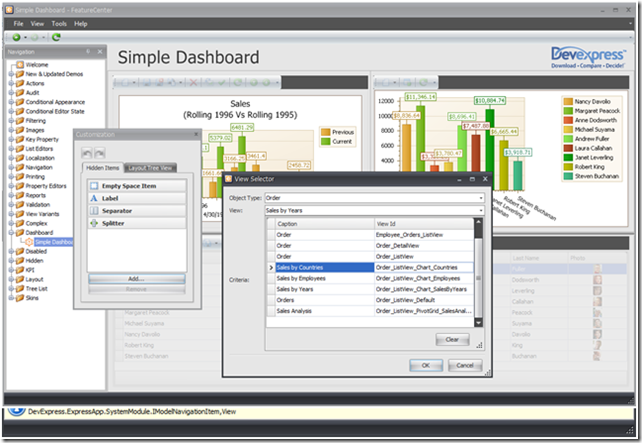Image resolution: width=642 pixels, height=443 pixels.
Task: Open the Object Type dropdown
Action: 481,198
